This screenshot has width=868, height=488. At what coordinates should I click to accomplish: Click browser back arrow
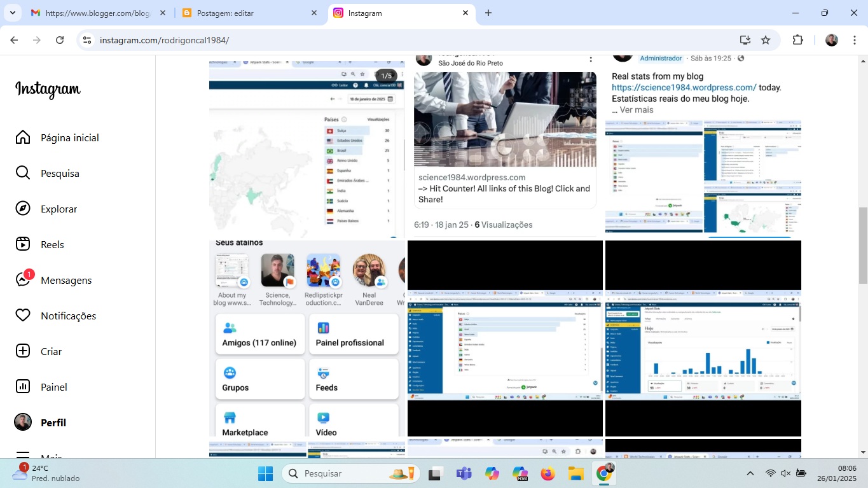point(14,40)
